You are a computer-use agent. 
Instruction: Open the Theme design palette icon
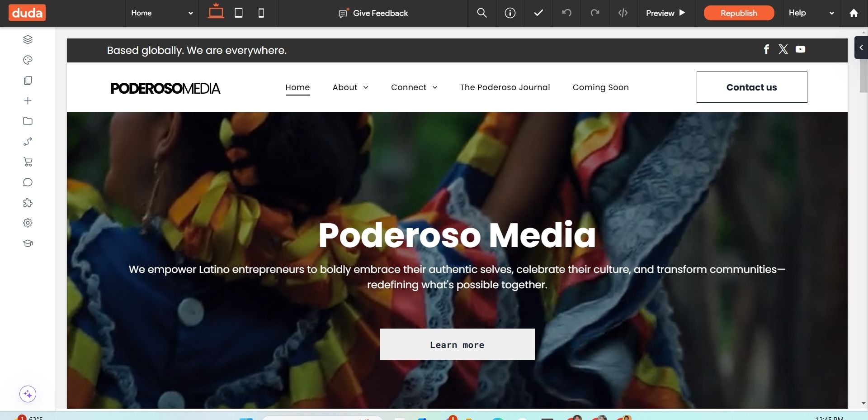coord(28,60)
